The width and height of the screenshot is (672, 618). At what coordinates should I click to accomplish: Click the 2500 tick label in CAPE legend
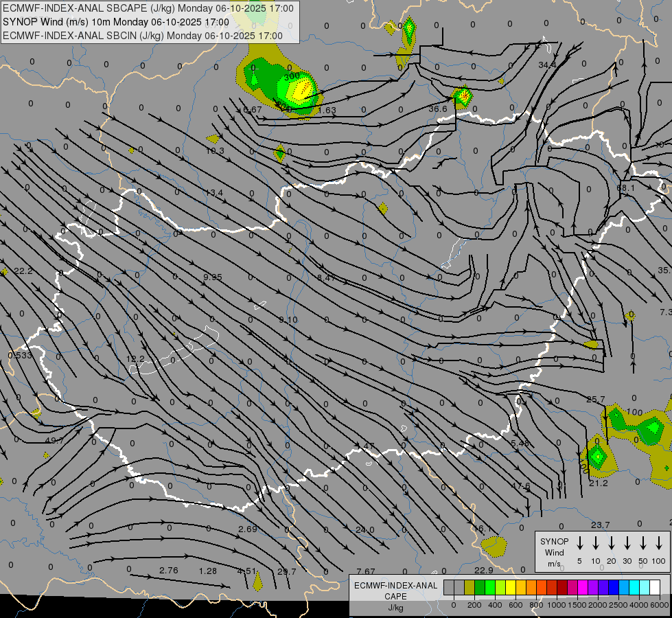[618, 605]
